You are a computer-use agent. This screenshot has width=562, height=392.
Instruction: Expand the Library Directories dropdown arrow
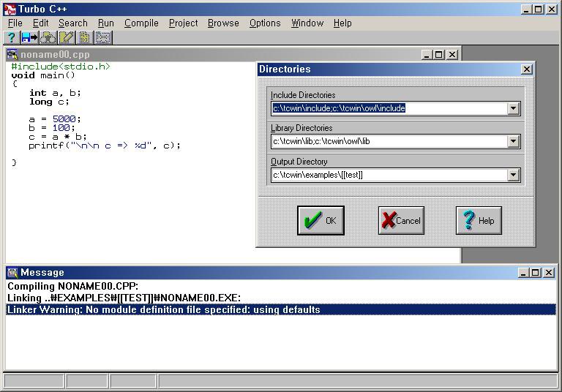pos(513,141)
